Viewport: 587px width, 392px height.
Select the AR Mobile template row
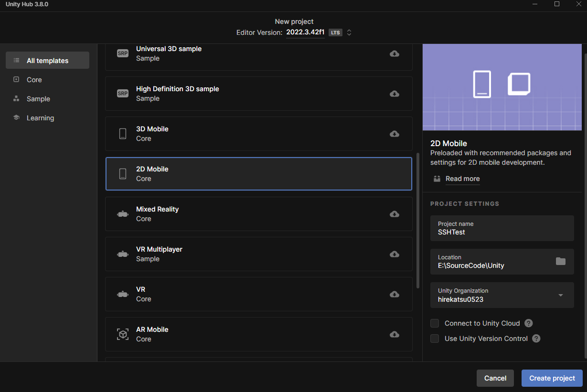point(259,334)
